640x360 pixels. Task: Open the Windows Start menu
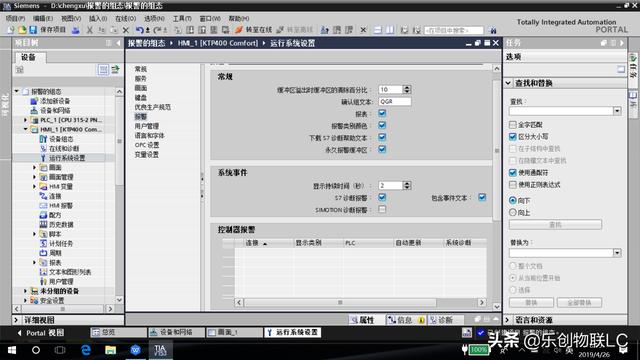(12, 350)
